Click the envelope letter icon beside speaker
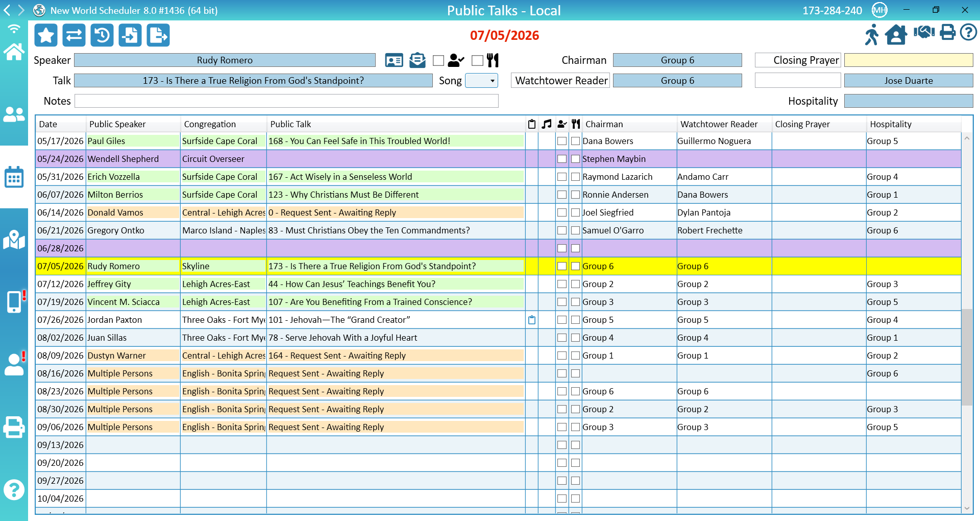980x521 pixels. 418,60
